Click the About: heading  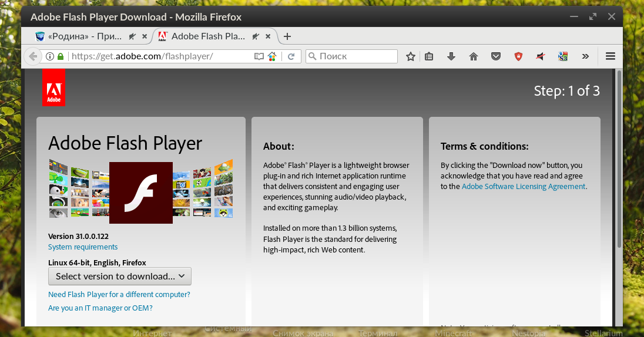pos(279,146)
